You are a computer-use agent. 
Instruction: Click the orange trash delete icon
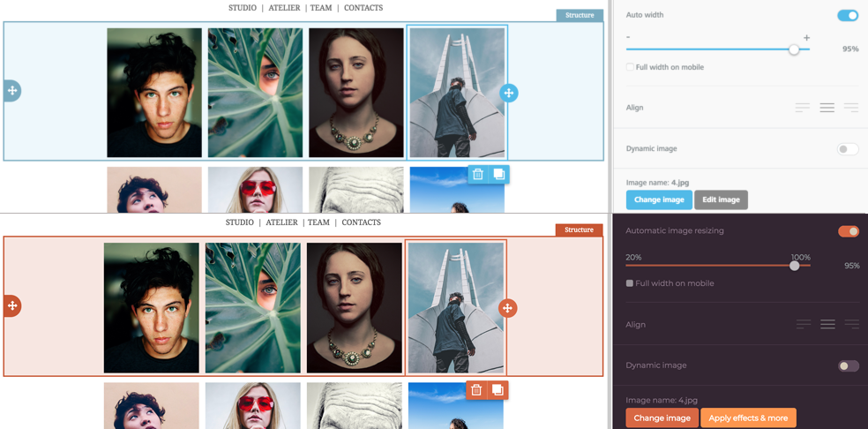(x=476, y=390)
